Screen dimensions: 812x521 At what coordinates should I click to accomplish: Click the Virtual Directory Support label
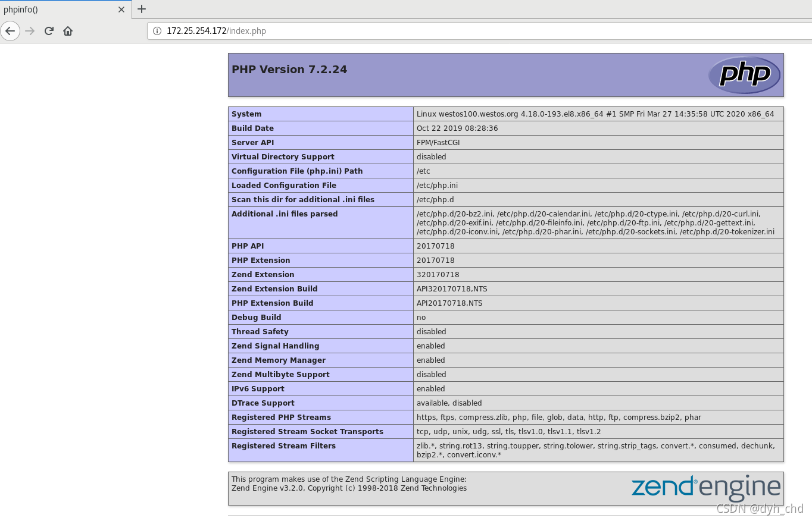[283, 157]
